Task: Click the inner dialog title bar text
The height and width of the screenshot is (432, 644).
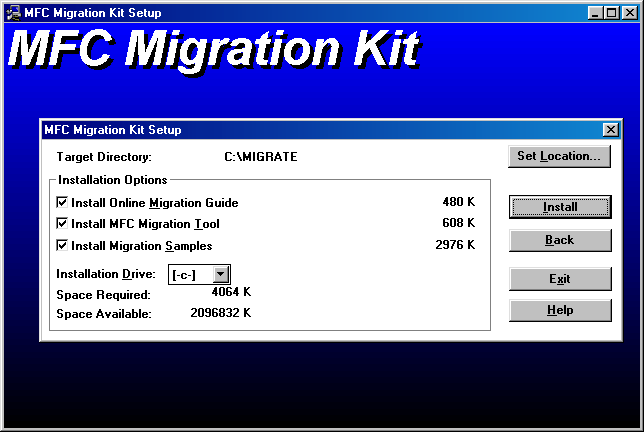Action: pyautogui.click(x=113, y=130)
